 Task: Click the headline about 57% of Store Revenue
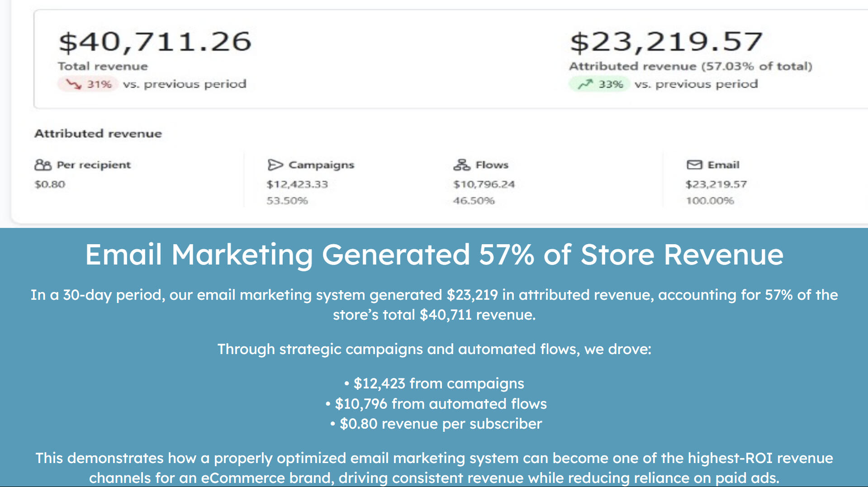pos(434,255)
